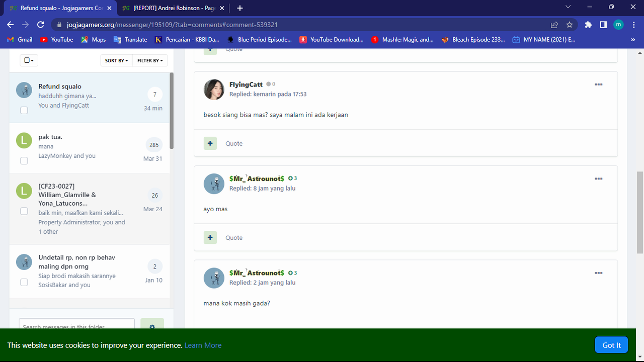644x362 pixels.
Task: Click timestamp kemarin pada 17:53
Action: pos(280,94)
